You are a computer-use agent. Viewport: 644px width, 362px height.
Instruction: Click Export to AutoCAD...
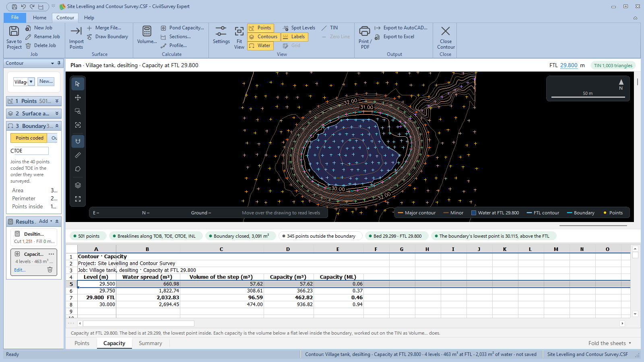pyautogui.click(x=401, y=28)
